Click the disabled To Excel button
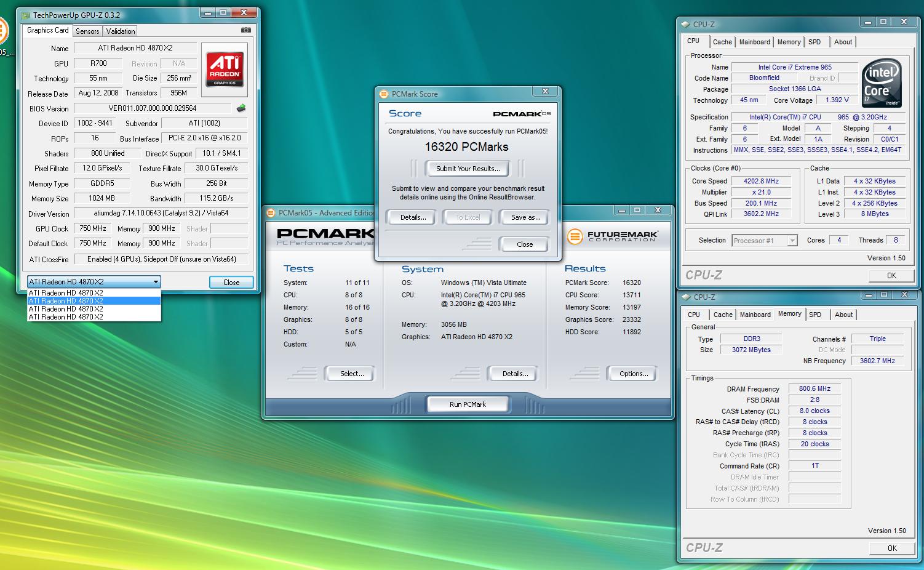Image resolution: width=924 pixels, height=570 pixels. [x=468, y=217]
